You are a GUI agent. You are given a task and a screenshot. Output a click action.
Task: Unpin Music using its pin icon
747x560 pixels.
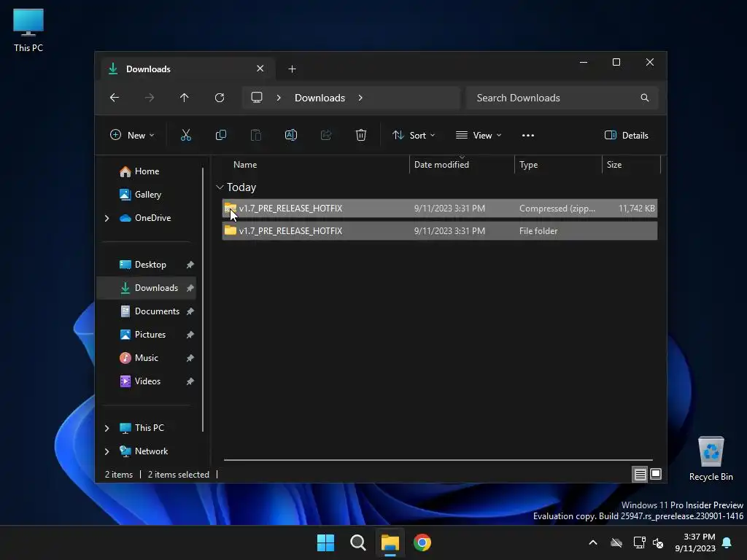(190, 358)
